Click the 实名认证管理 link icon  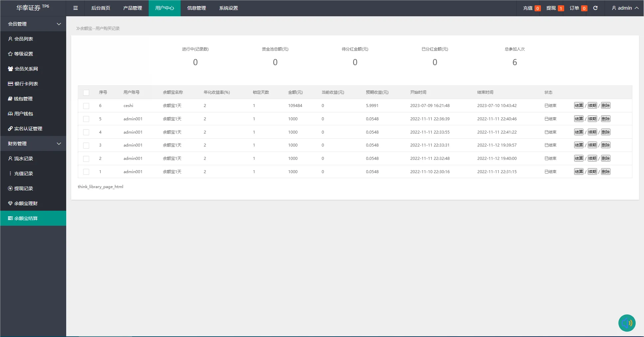click(10, 129)
